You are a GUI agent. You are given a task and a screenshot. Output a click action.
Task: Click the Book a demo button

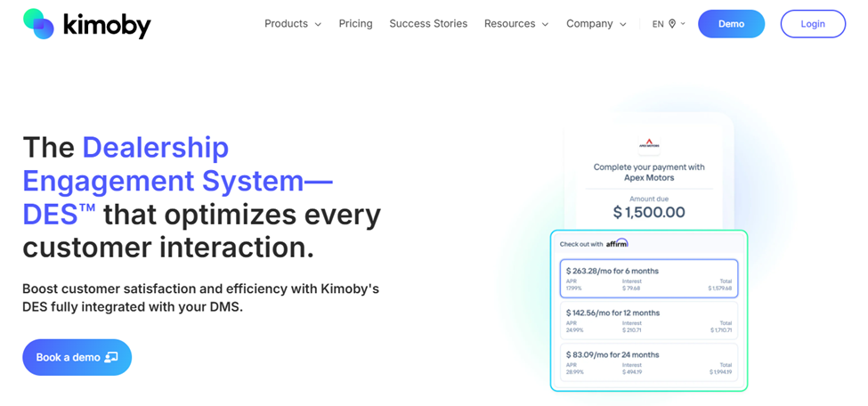coord(77,357)
